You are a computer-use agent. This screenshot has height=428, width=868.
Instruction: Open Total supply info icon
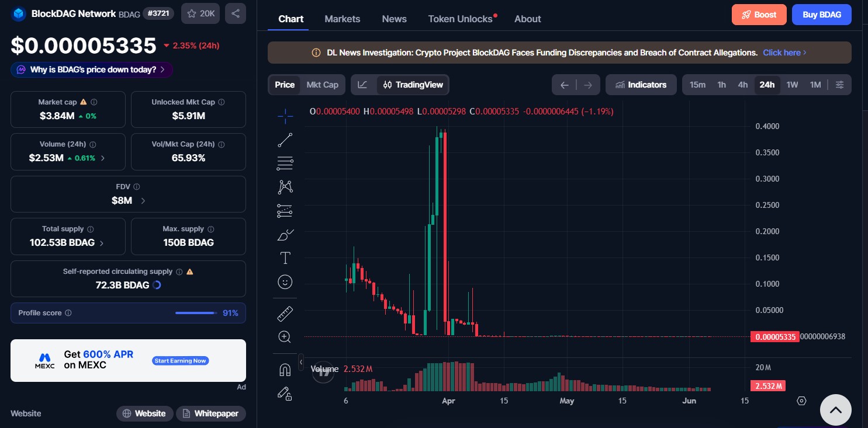(x=91, y=229)
